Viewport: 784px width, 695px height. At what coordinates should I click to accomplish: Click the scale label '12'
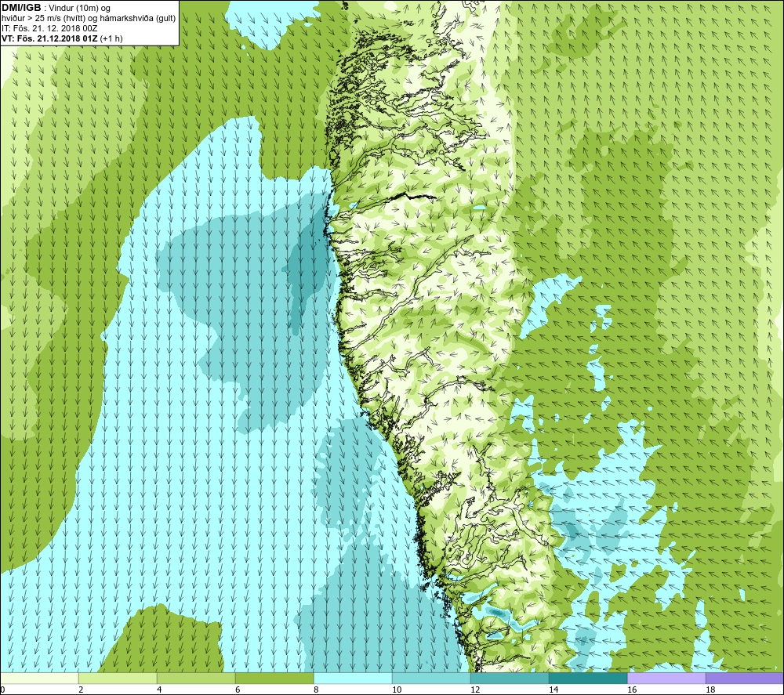pyautogui.click(x=475, y=690)
